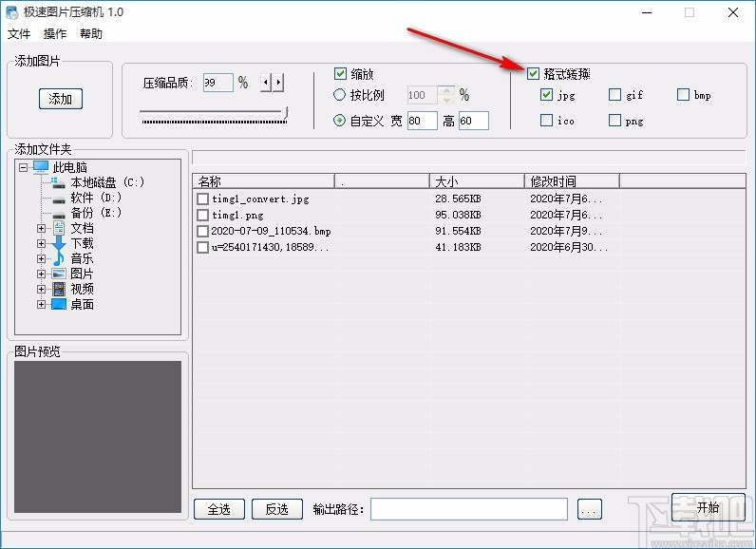756x549 pixels.
Task: Click the 下载 download arrow icon
Action: point(58,243)
